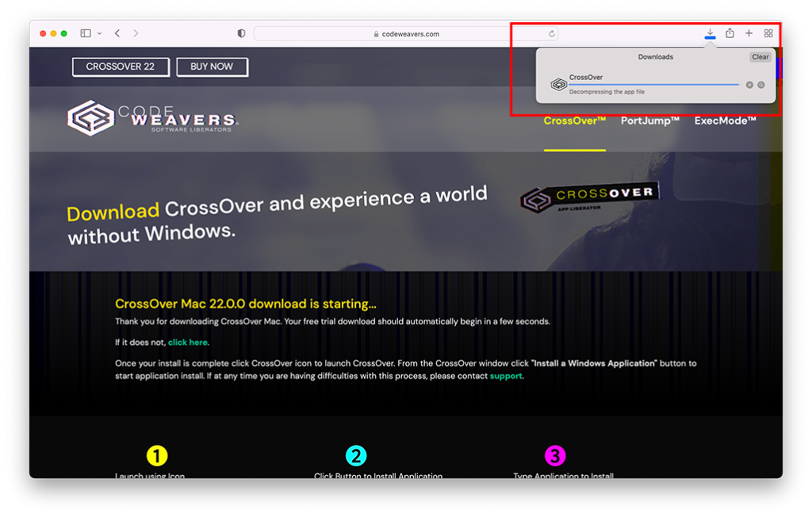812x517 pixels.
Task: Go back to the previous page
Action: (117, 33)
